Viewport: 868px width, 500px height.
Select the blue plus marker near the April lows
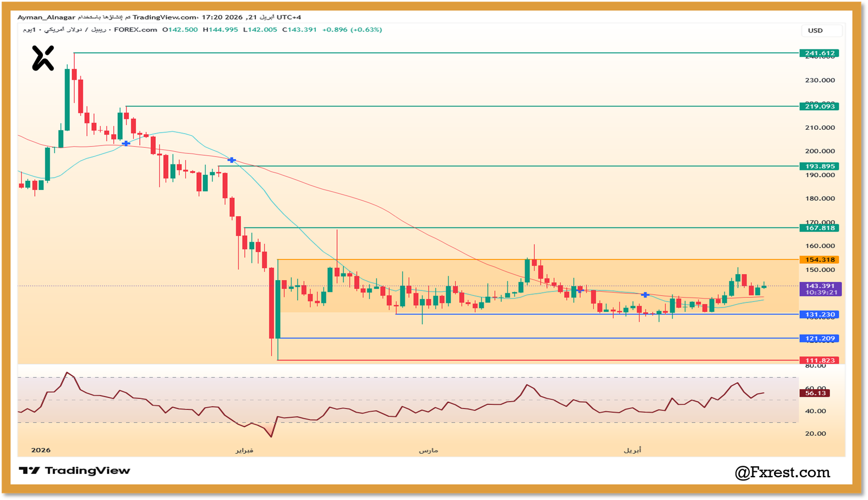pyautogui.click(x=644, y=295)
